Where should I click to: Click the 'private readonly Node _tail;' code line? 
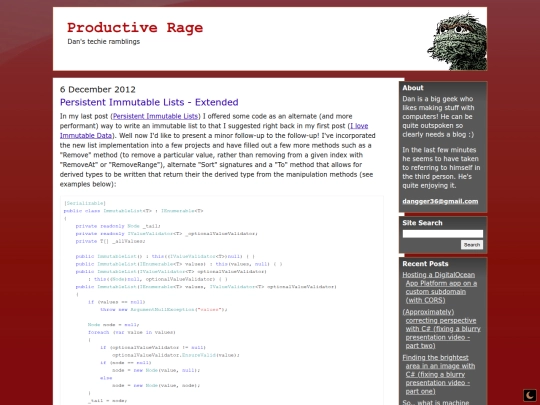click(x=118, y=226)
